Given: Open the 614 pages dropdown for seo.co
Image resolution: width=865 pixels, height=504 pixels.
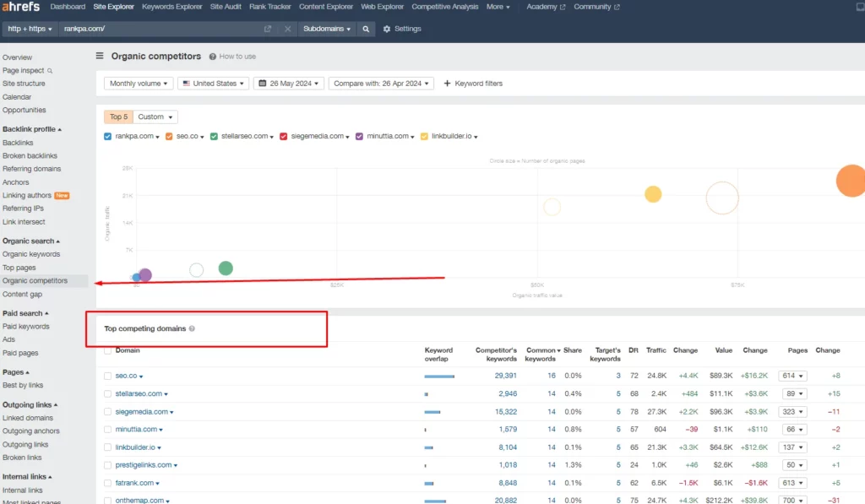Looking at the screenshot, I should pyautogui.click(x=792, y=376).
